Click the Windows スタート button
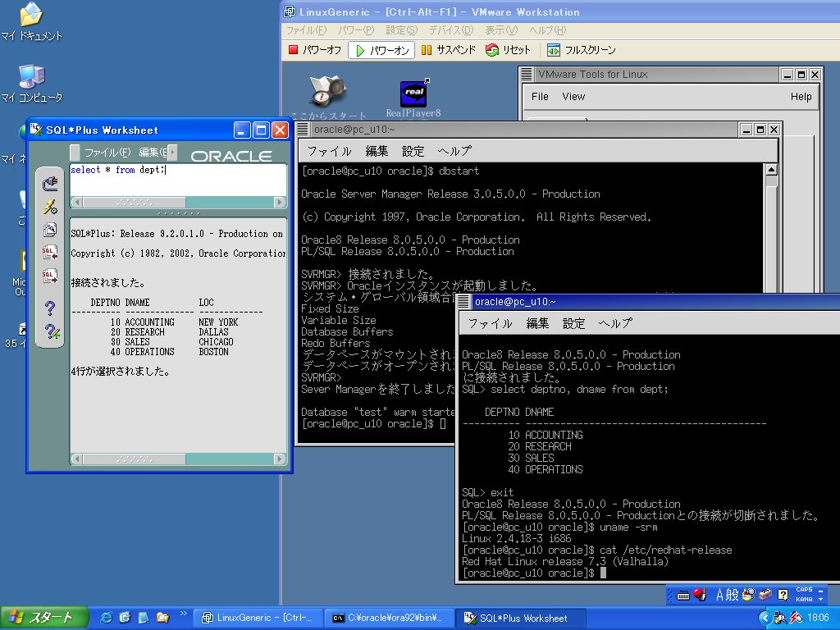Image resolution: width=840 pixels, height=630 pixels. click(44, 618)
